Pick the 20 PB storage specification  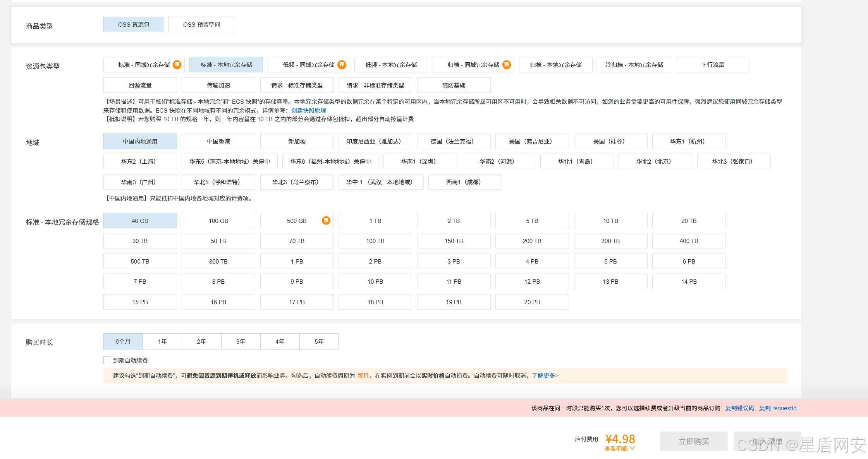pos(532,302)
